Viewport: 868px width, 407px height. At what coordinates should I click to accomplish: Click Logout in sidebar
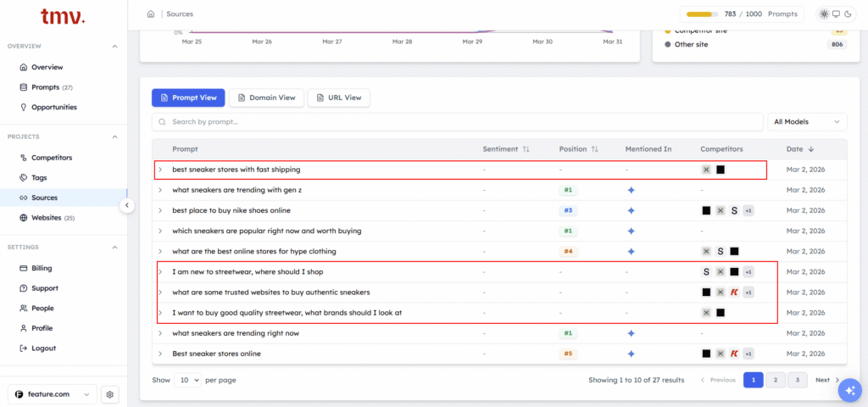tap(43, 348)
